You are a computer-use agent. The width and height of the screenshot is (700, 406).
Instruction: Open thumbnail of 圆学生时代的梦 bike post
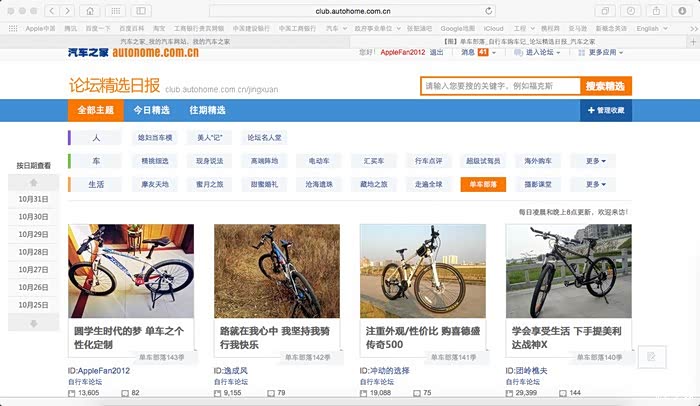point(131,271)
